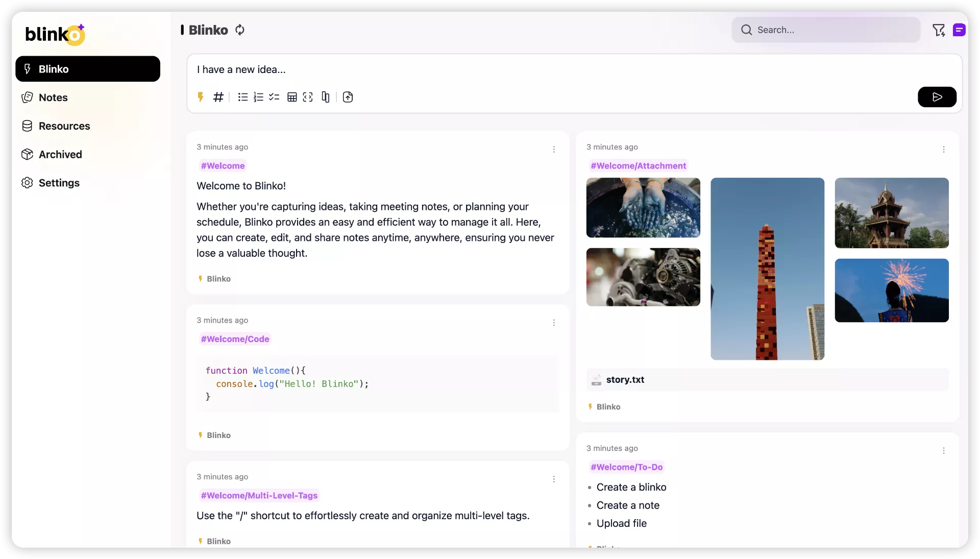Click the code block in Welcome/Code note
Screen dimensions: 980x559
click(378, 384)
